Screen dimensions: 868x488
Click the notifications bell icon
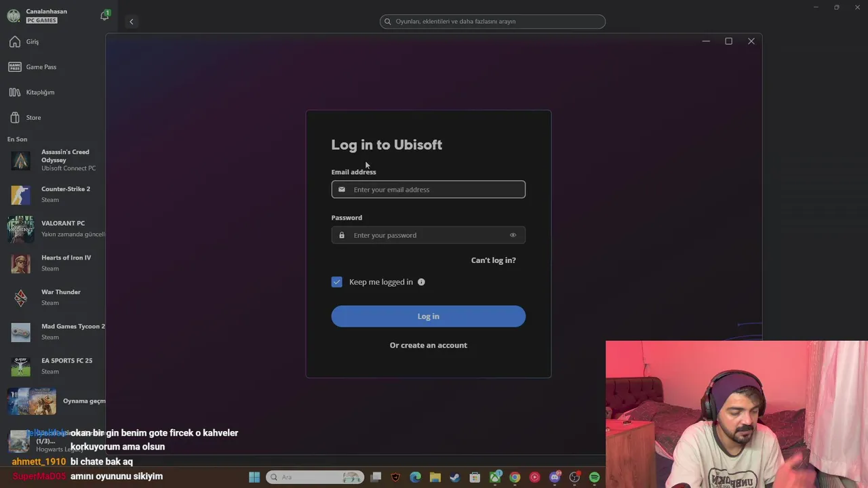(104, 16)
